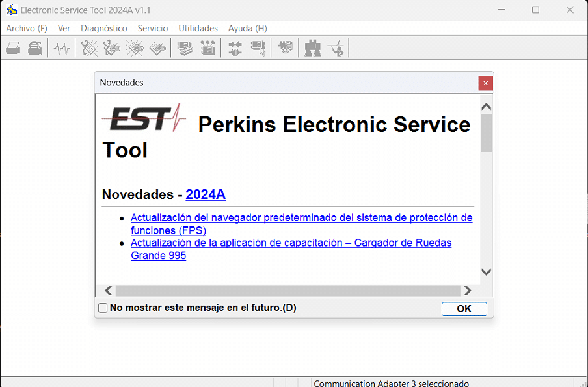
Task: Follow the 2024A hyperlink
Action: pyautogui.click(x=206, y=194)
